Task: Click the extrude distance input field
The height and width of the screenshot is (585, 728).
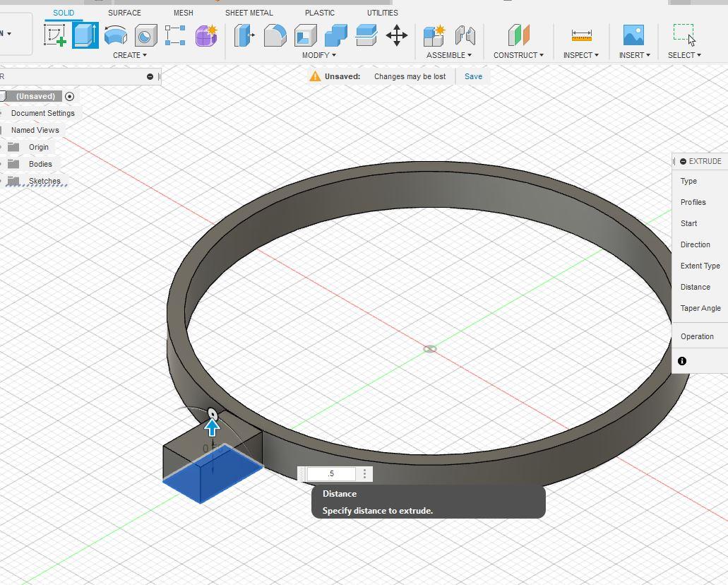Action: [332, 473]
